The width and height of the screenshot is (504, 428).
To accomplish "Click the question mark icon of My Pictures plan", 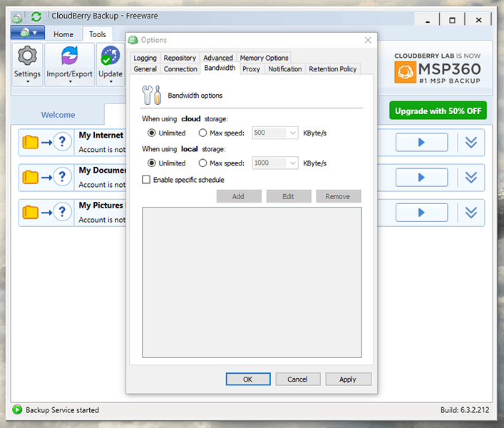I will [x=62, y=212].
